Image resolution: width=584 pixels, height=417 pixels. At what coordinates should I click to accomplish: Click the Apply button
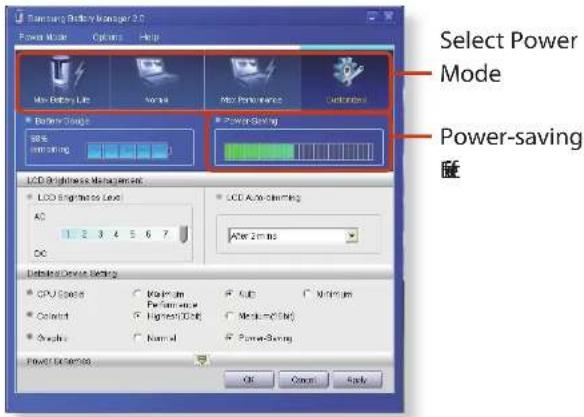coord(357,379)
